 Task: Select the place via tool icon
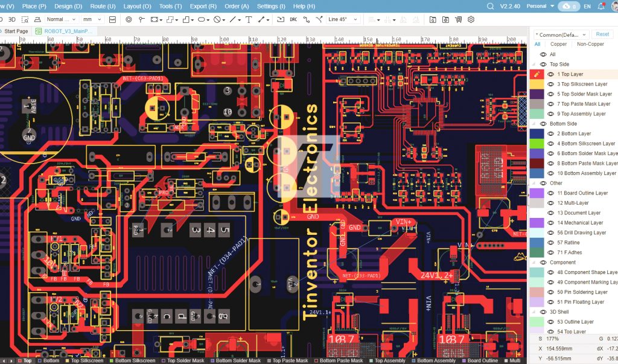[x=129, y=19]
